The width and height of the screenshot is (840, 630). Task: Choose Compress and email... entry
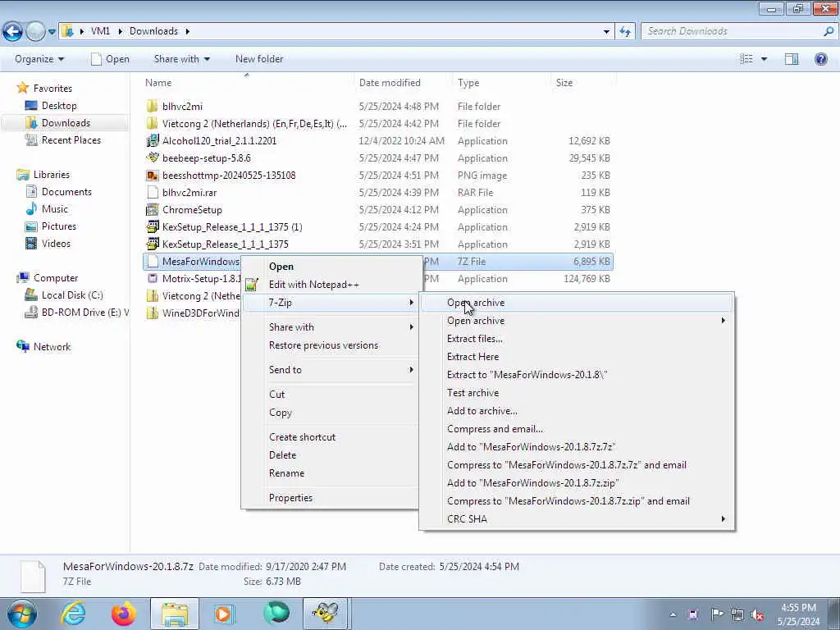pyautogui.click(x=495, y=428)
